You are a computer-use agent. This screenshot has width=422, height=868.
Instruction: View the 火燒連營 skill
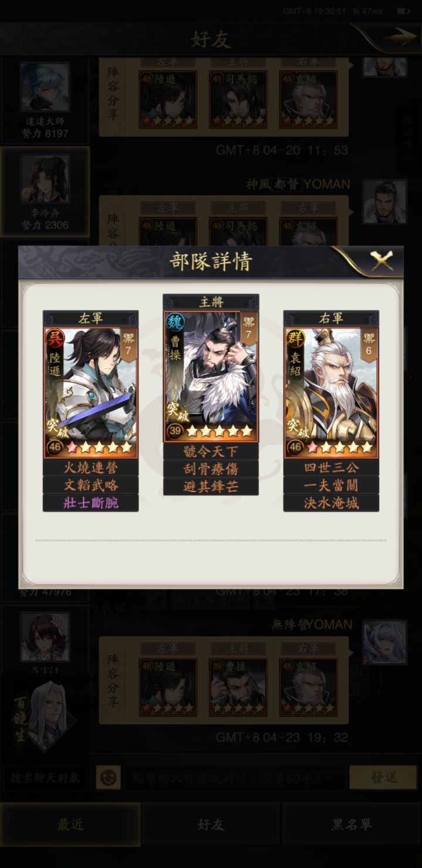tap(91, 468)
